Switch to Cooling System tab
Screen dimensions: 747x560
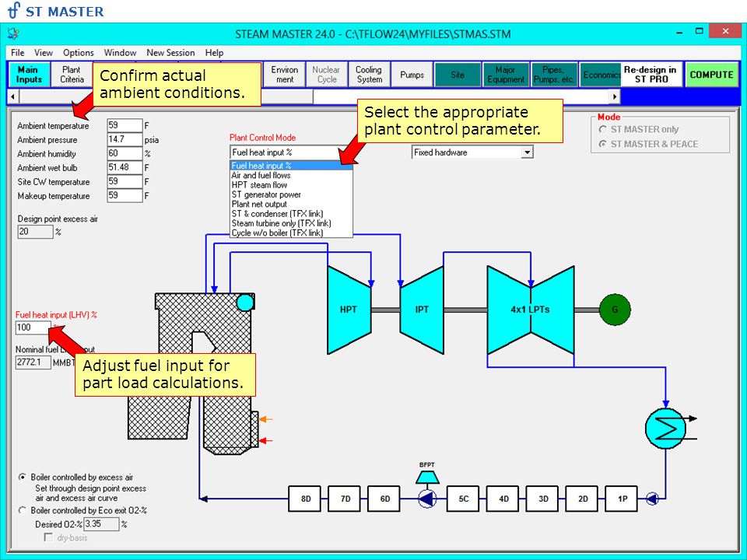pyautogui.click(x=369, y=75)
